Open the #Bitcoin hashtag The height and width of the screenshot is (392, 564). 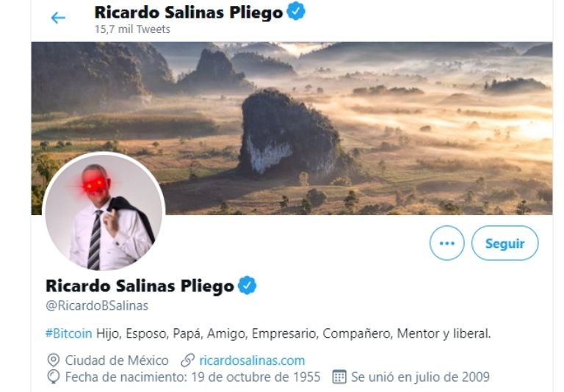tap(69, 333)
